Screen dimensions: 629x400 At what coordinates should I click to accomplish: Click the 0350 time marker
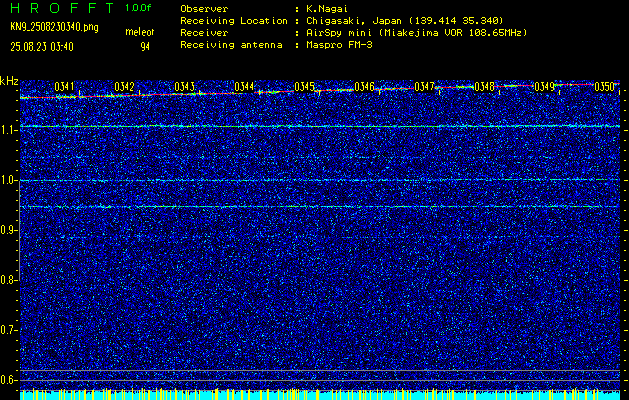pyautogui.click(x=604, y=87)
